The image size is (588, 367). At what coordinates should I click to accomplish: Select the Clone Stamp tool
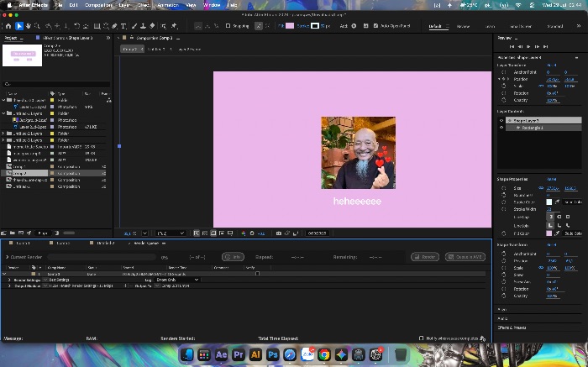pyautogui.click(x=143, y=26)
